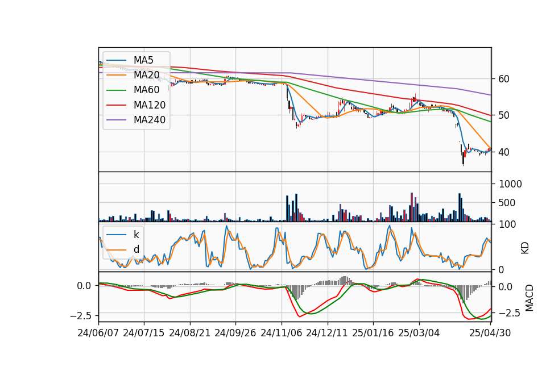The height and width of the screenshot is (392, 546).
Task: Click the 24/06/07 date axis label
Action: 98,333
